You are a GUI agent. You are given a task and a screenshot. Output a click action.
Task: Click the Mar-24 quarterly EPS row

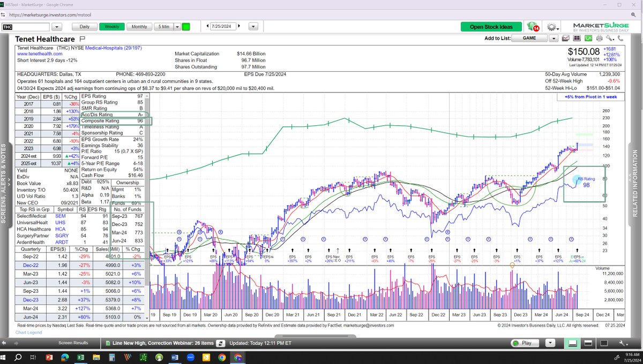click(x=80, y=308)
